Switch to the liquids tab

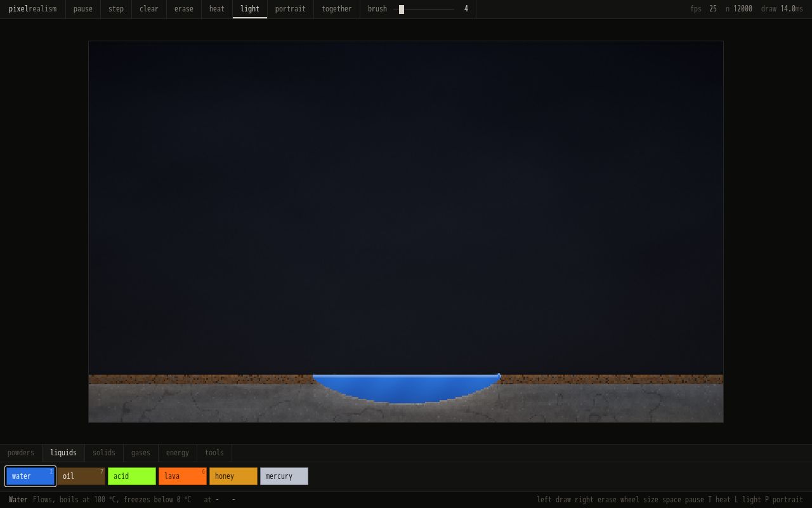tap(63, 453)
